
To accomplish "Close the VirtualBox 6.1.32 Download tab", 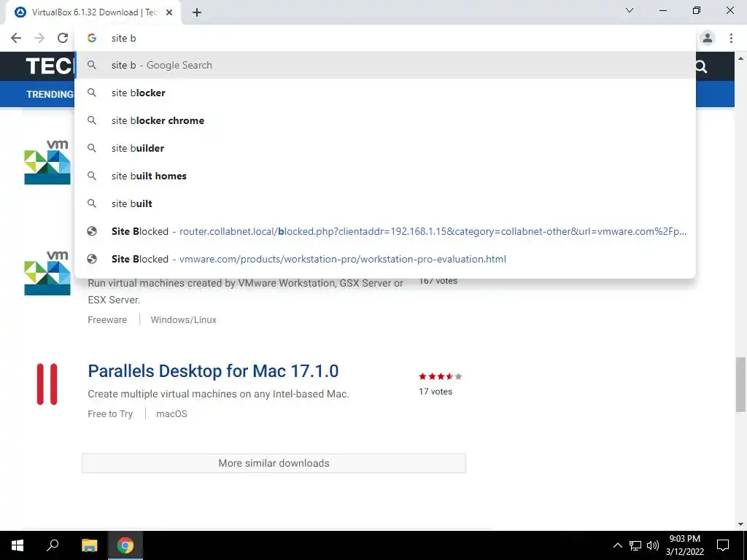I will (x=169, y=13).
